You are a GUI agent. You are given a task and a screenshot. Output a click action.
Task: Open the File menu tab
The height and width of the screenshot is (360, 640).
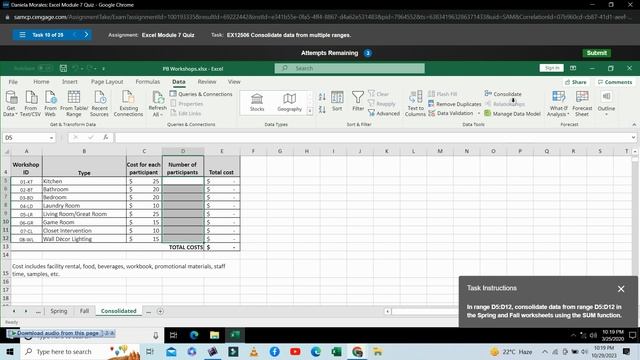click(x=13, y=82)
